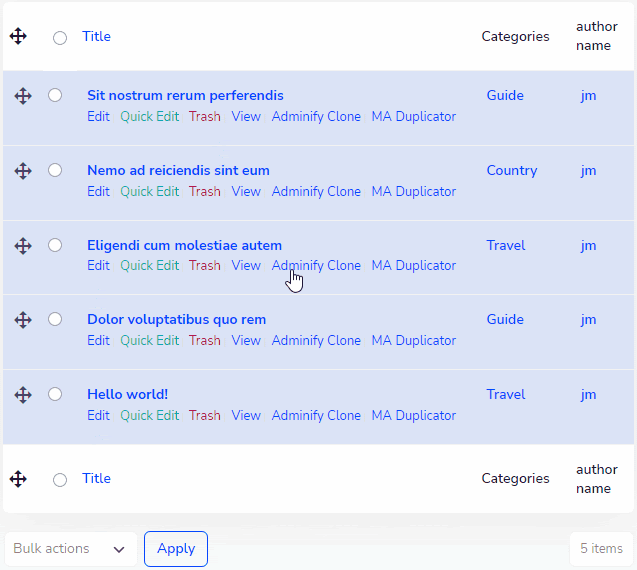Open Eligendi cum molestiae autem post title

184,246
